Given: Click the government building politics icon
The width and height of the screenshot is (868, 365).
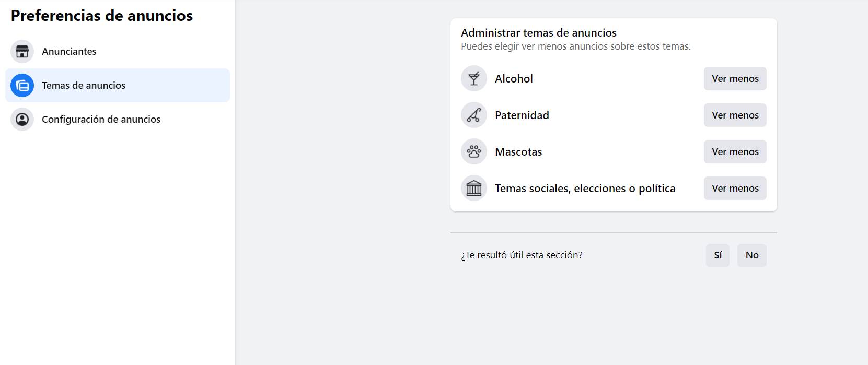Looking at the screenshot, I should pyautogui.click(x=474, y=189).
